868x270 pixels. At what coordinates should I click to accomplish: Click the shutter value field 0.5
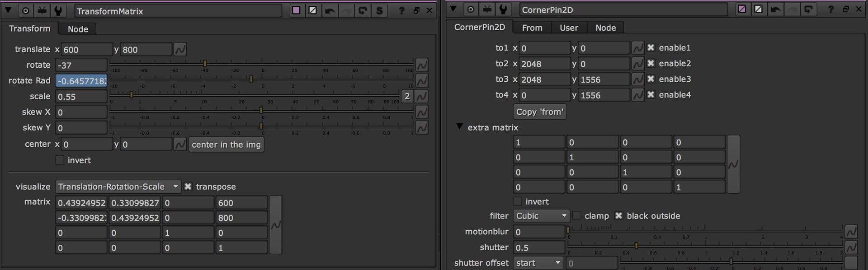pyautogui.click(x=539, y=247)
